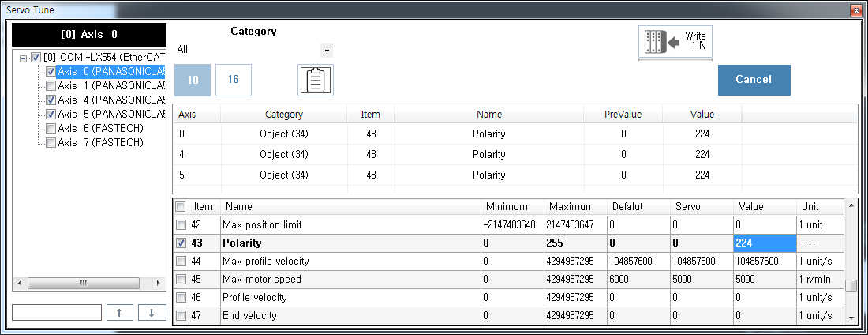
Task: Check the Axis 6 FASTECH checkbox
Action: (x=51, y=129)
